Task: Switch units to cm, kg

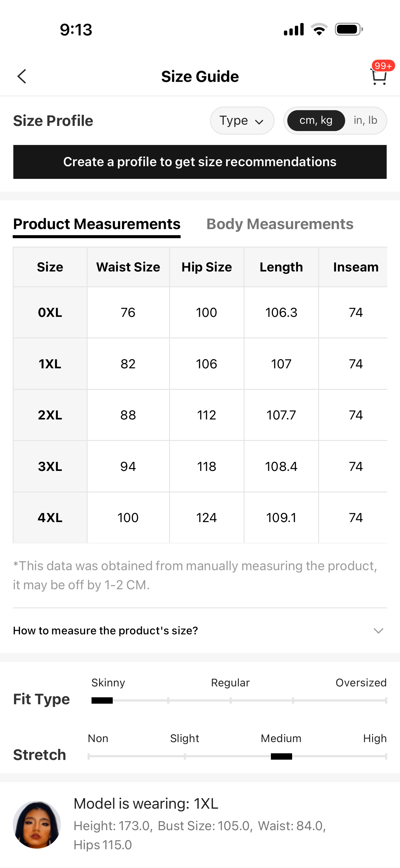Action: (316, 121)
